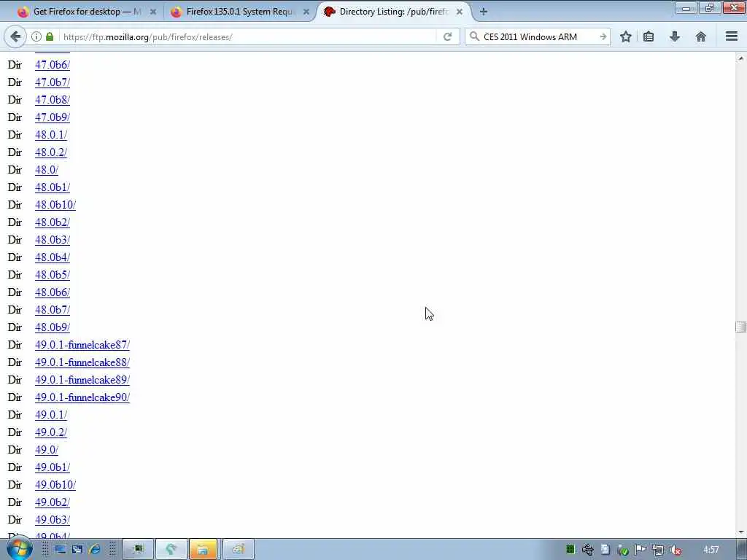
Task: Open the 49.0b2/ directory
Action: 53,502
